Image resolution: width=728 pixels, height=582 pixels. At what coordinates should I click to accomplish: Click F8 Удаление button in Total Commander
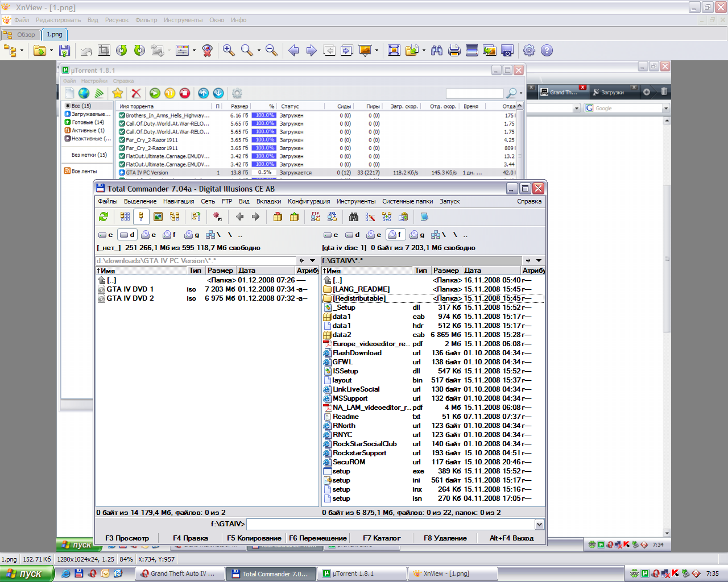click(445, 538)
